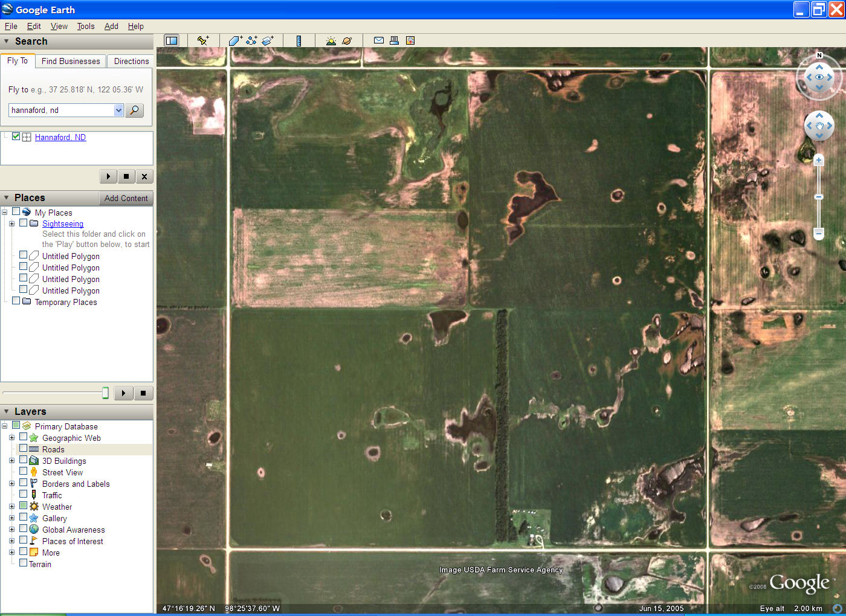Check the first Untitled Polygon checkbox
This screenshot has height=616, width=846.
pos(23,255)
